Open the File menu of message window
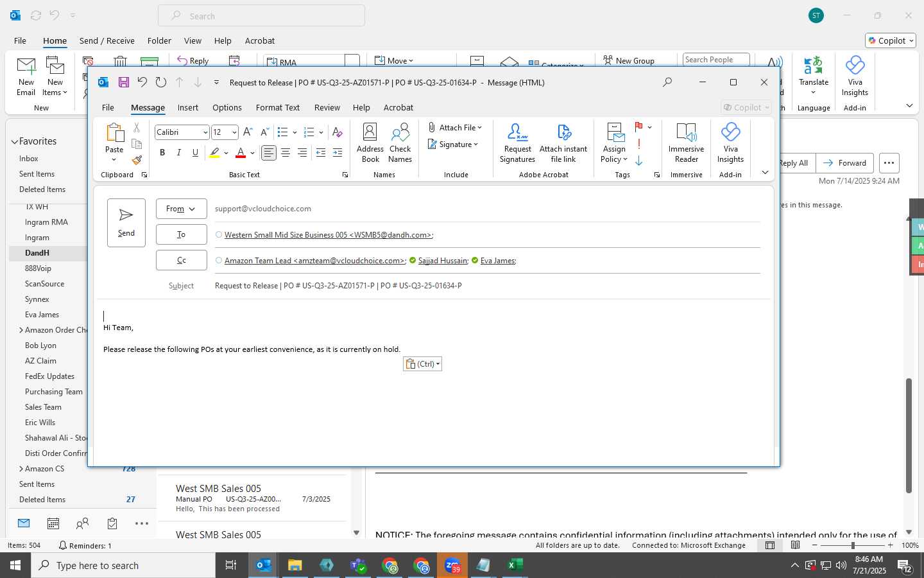The height and width of the screenshot is (578, 924). (108, 107)
